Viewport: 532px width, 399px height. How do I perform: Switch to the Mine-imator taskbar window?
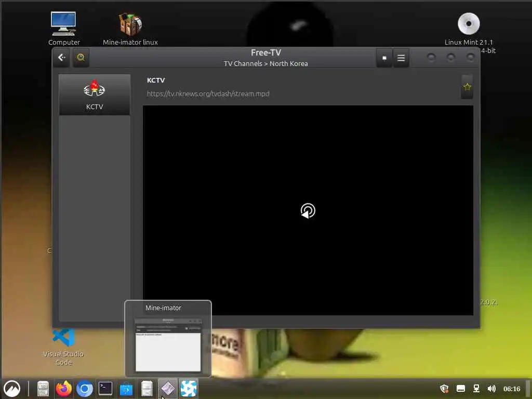click(168, 389)
